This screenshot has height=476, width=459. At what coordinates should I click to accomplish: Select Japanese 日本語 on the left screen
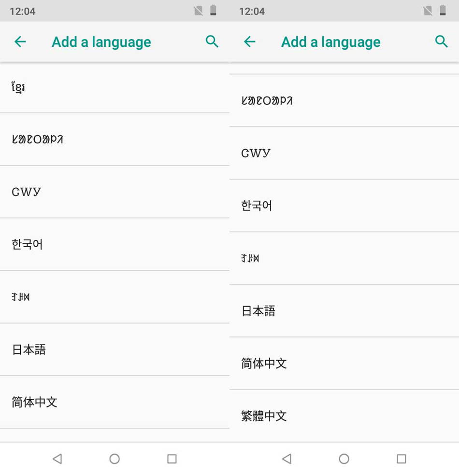pos(115,350)
